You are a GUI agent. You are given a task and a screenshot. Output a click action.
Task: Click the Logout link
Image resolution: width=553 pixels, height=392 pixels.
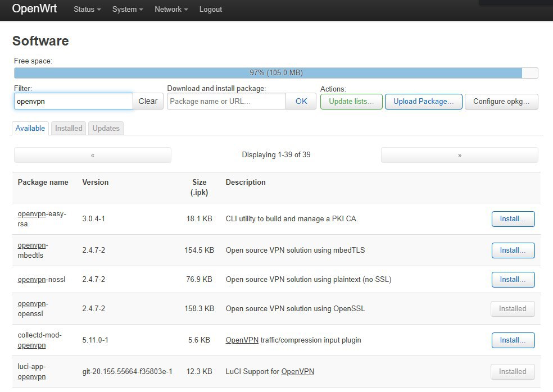click(211, 10)
